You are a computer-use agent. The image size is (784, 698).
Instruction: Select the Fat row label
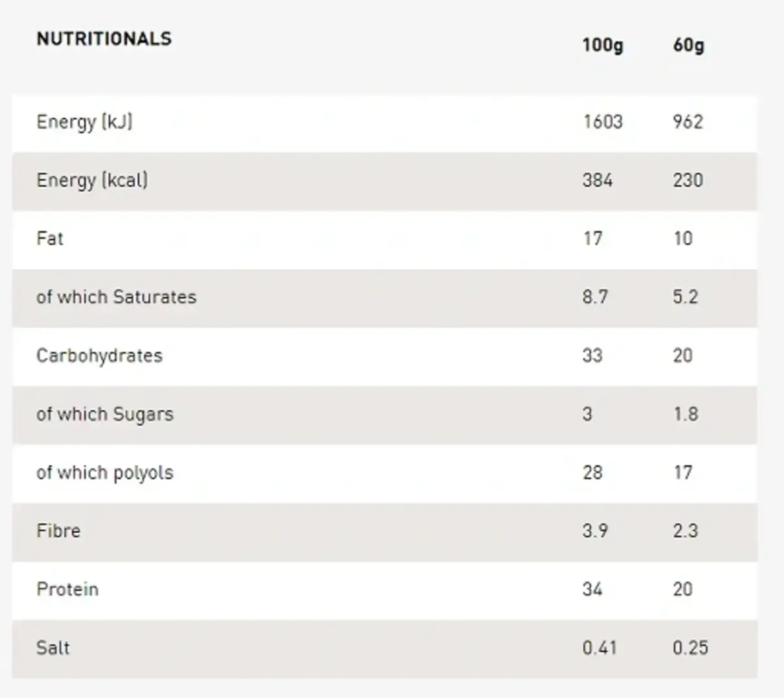point(50,238)
